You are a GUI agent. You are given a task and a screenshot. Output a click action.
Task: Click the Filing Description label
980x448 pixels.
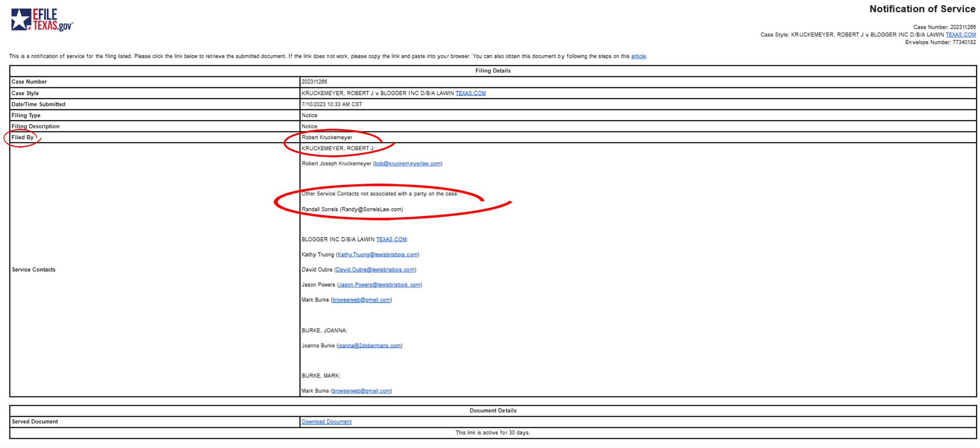click(x=35, y=127)
